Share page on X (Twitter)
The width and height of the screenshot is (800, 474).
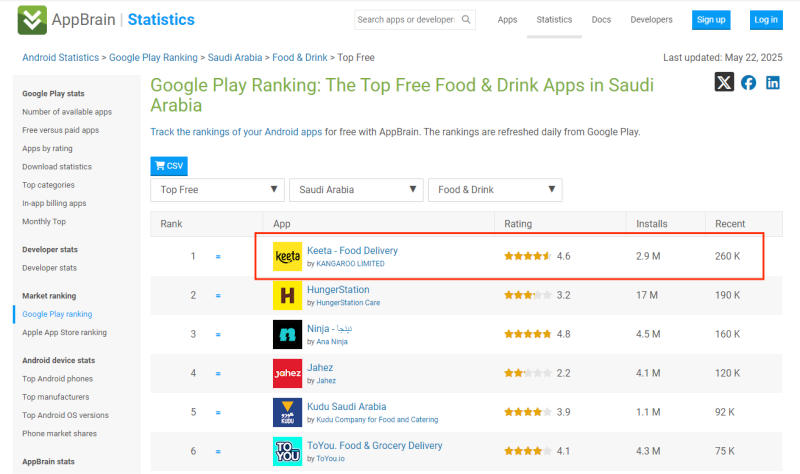[724, 83]
